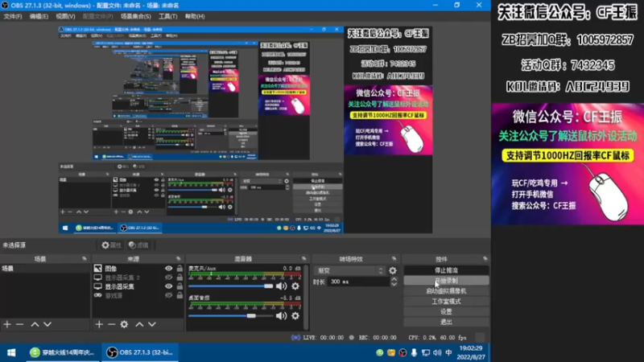Viewport: 644px width, 362px height.
Task: Increase transition duration with up arrow
Action: (x=394, y=279)
